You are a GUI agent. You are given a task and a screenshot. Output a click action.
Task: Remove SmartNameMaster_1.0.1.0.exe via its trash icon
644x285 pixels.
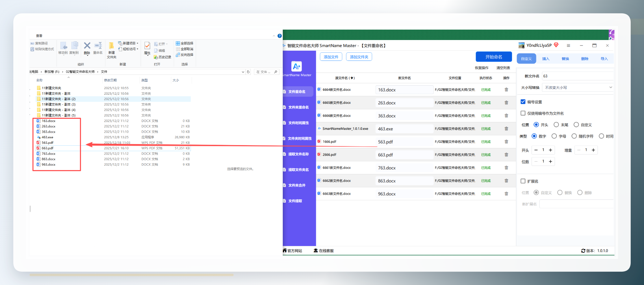(506, 129)
